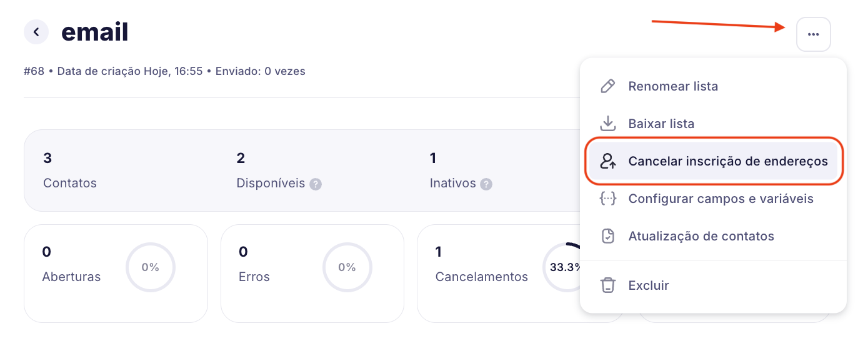Click the pencil icon for Renomear lista
Screen dimensions: 868x346
(607, 86)
